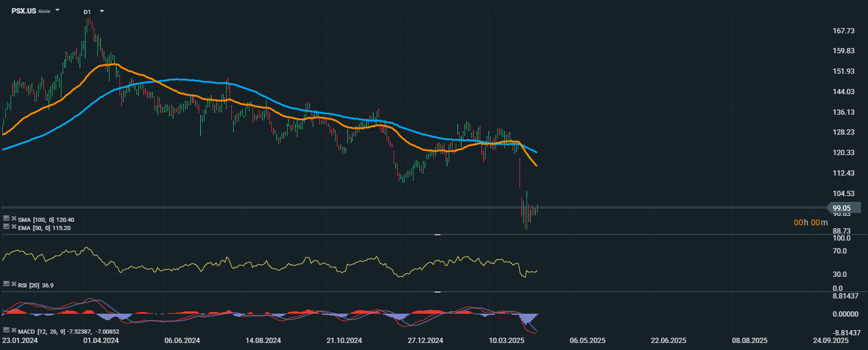Remove the RSI [20] indicator
Viewport: 868px width, 350px height.
[13, 284]
